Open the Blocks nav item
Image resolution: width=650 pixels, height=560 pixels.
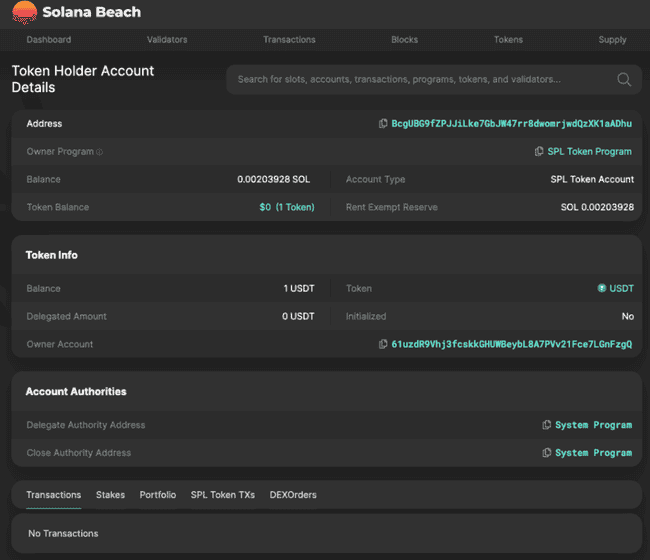click(405, 40)
